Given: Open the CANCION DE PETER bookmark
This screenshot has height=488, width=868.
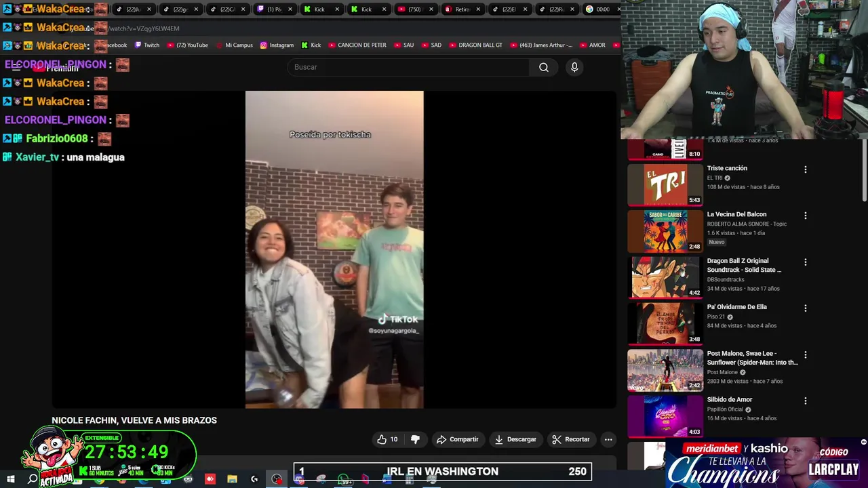Looking at the screenshot, I should click(357, 45).
